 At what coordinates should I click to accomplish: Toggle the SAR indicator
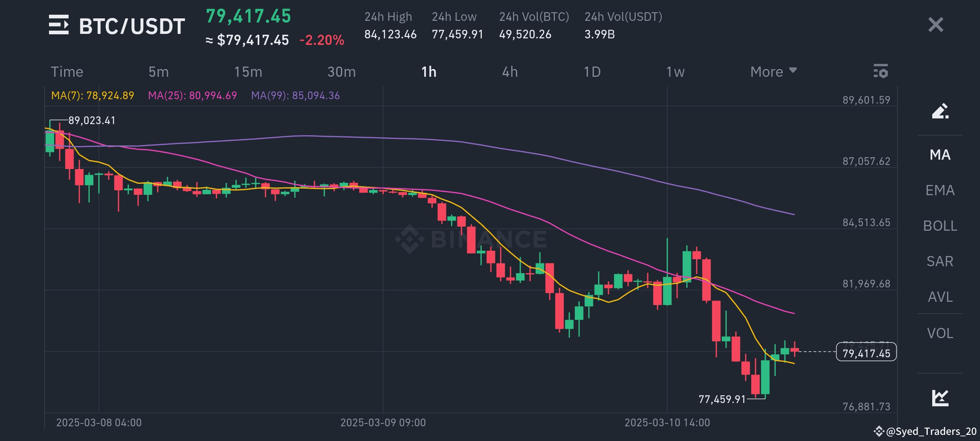click(x=940, y=261)
